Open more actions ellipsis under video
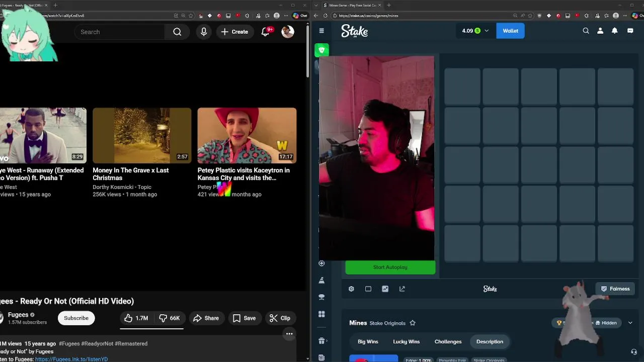 289,333
